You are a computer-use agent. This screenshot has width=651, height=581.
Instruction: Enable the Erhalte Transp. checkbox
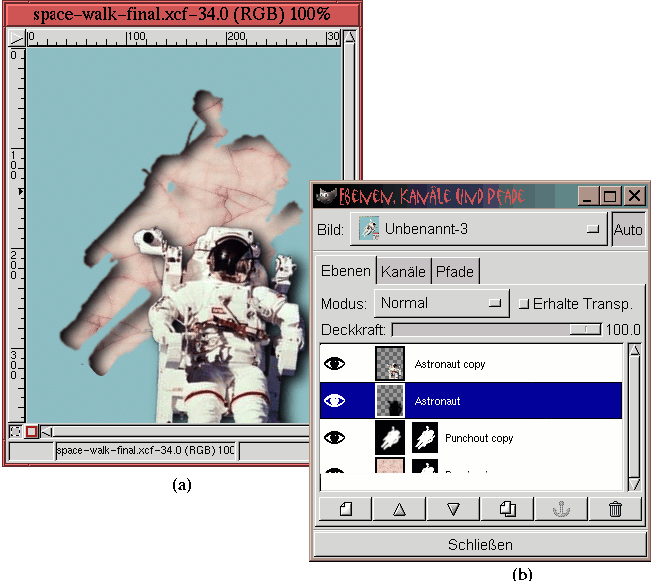click(x=523, y=303)
